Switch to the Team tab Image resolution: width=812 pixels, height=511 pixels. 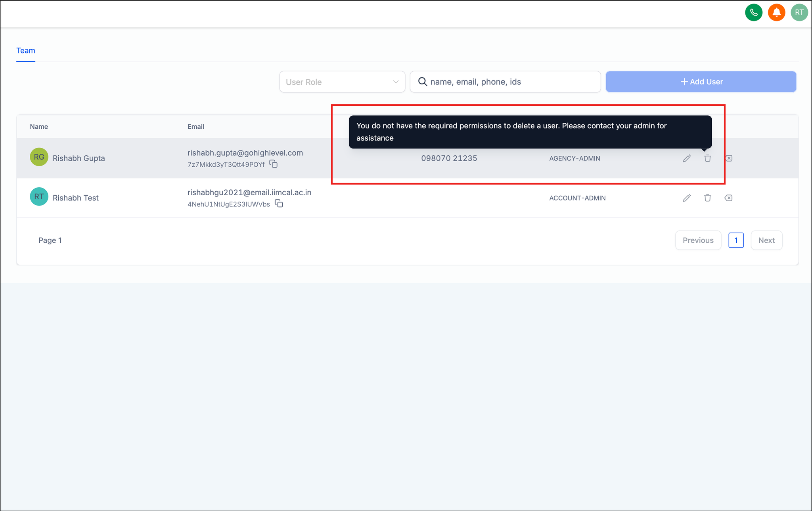click(x=26, y=51)
